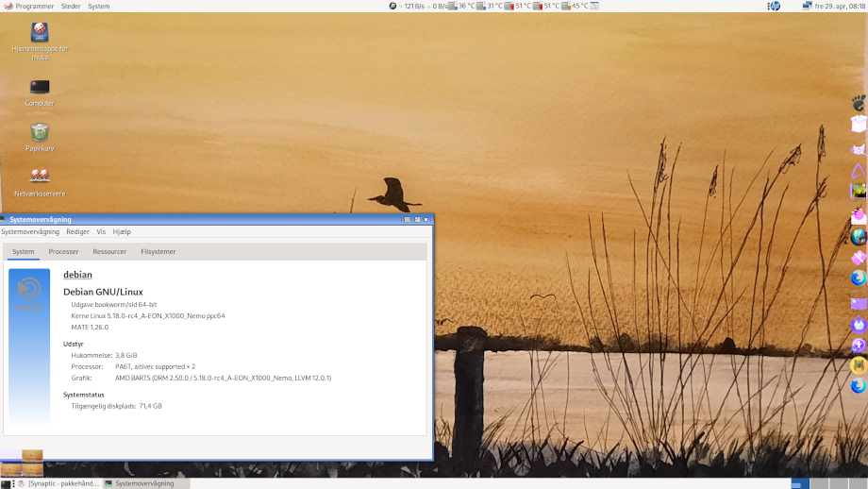Image resolution: width=868 pixels, height=489 pixels.
Task: Open the Rediger menu
Action: tap(77, 231)
